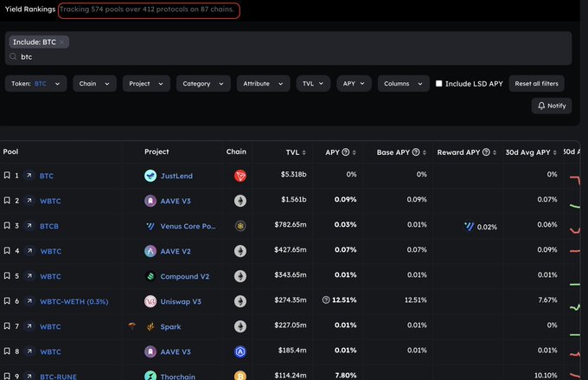Click the Notify bell button
The height and width of the screenshot is (380, 588).
pyautogui.click(x=552, y=106)
